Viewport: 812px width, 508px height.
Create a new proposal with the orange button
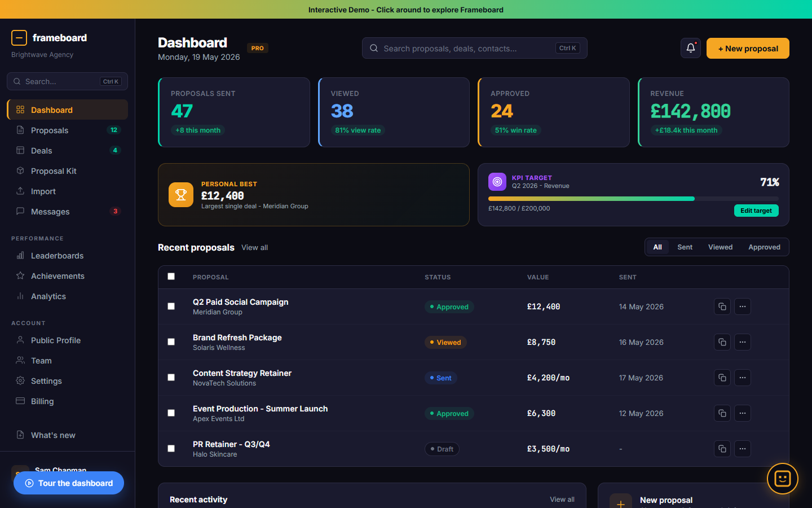[748, 49]
